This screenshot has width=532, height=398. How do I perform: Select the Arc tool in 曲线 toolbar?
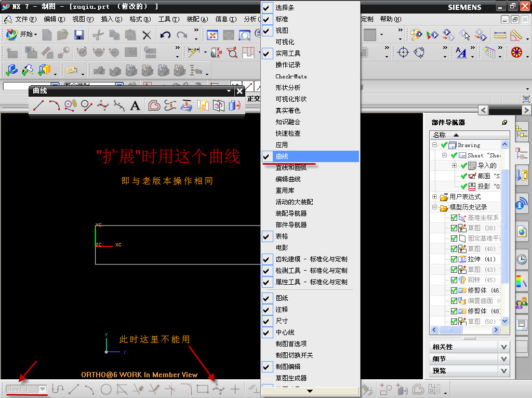pyautogui.click(x=54, y=105)
